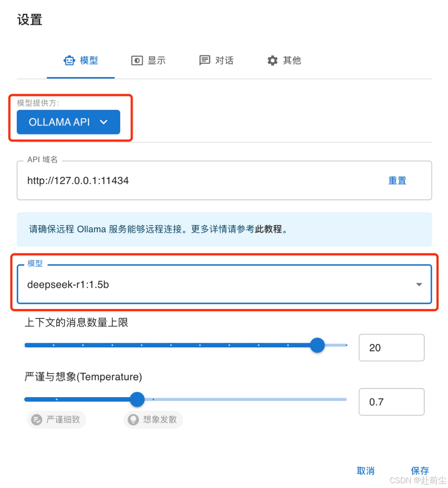Switch to the 模型 tab

(x=80, y=61)
